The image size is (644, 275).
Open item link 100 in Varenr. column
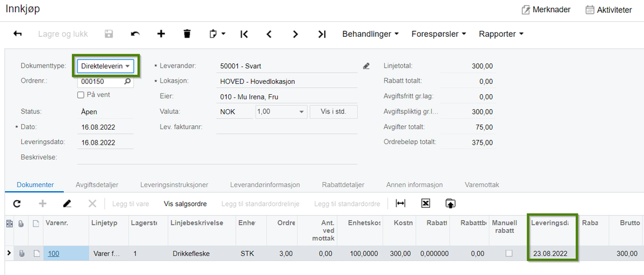pos(54,254)
